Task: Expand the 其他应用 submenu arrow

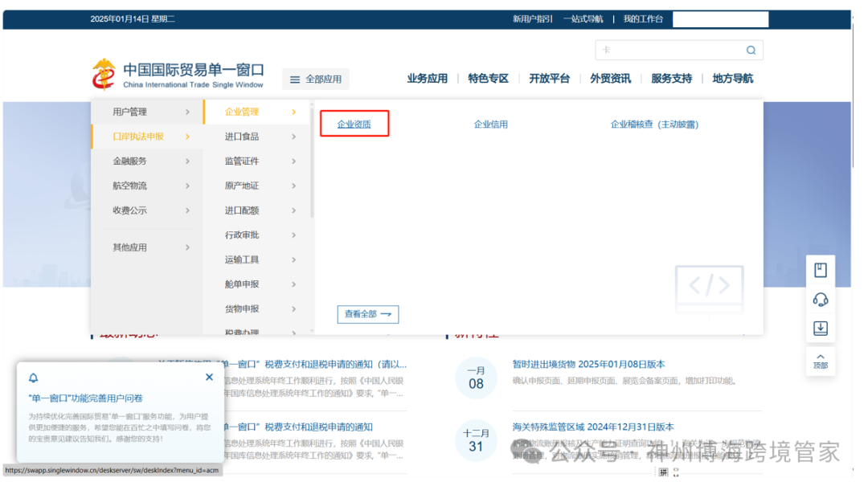Action: coord(187,247)
